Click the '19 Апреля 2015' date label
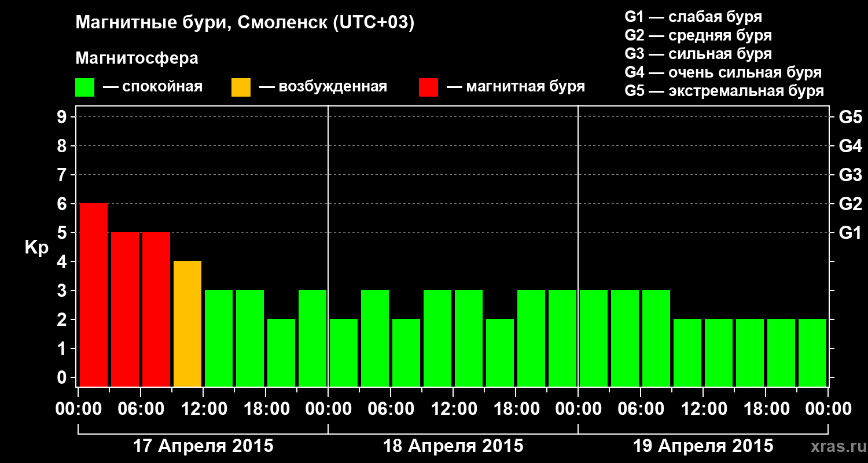 [x=703, y=446]
